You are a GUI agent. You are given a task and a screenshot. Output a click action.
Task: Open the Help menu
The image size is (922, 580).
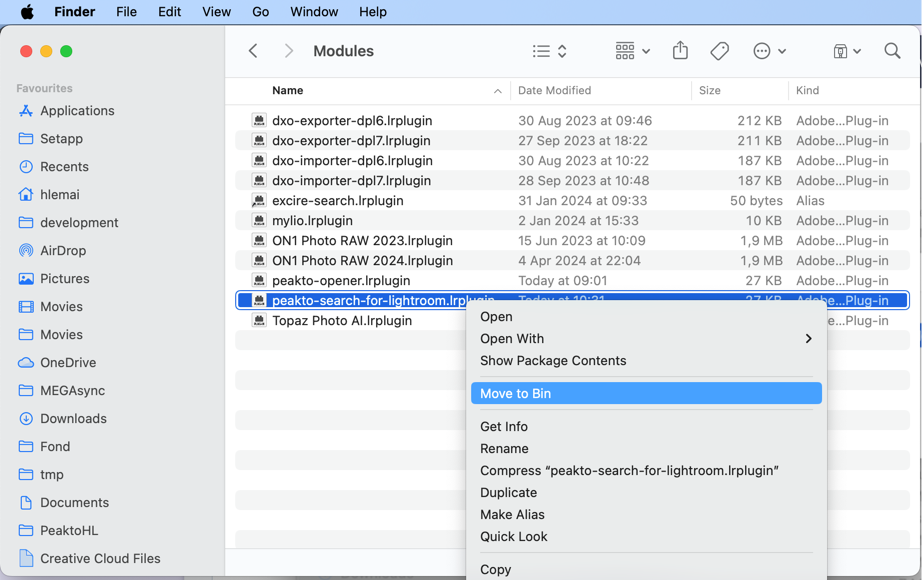[373, 12]
